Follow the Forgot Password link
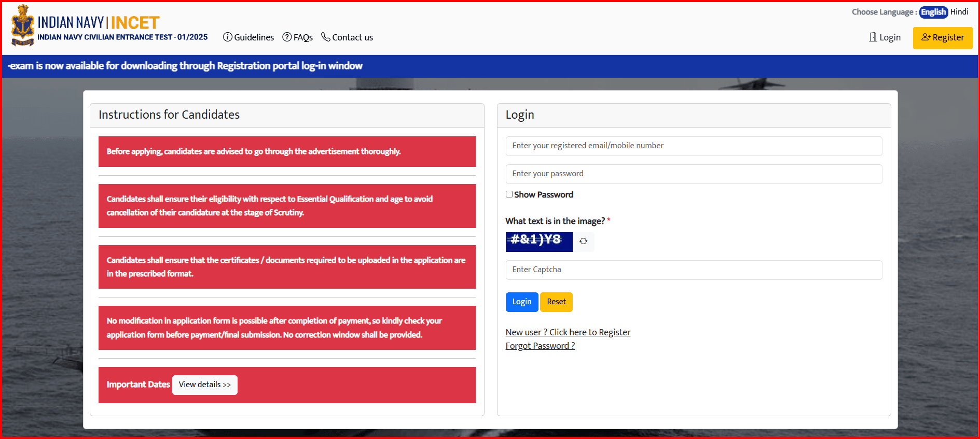This screenshot has height=439, width=980. tap(540, 346)
